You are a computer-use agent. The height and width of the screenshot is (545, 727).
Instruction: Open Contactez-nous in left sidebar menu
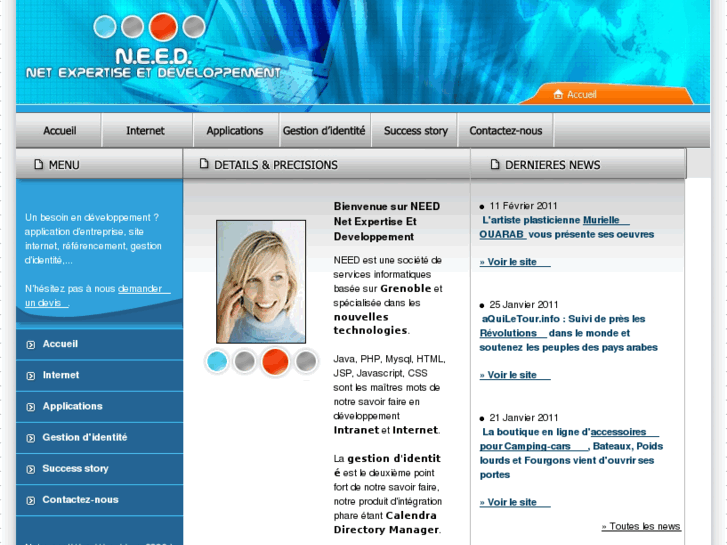(x=100, y=500)
